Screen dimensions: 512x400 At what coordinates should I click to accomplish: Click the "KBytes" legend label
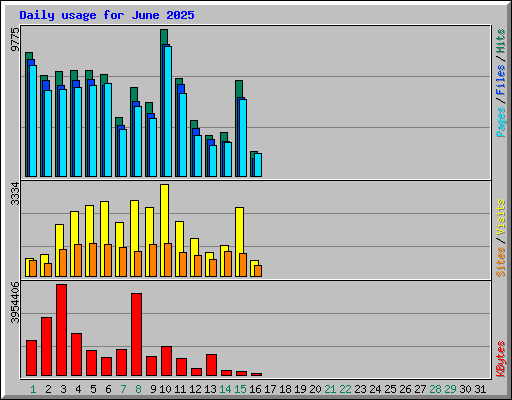(x=501, y=359)
